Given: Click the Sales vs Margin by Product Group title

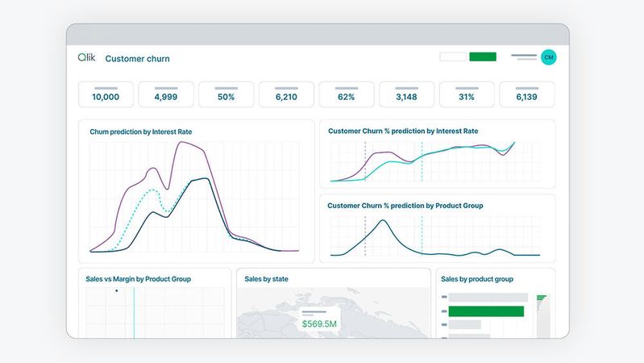Looking at the screenshot, I should pyautogui.click(x=138, y=279).
